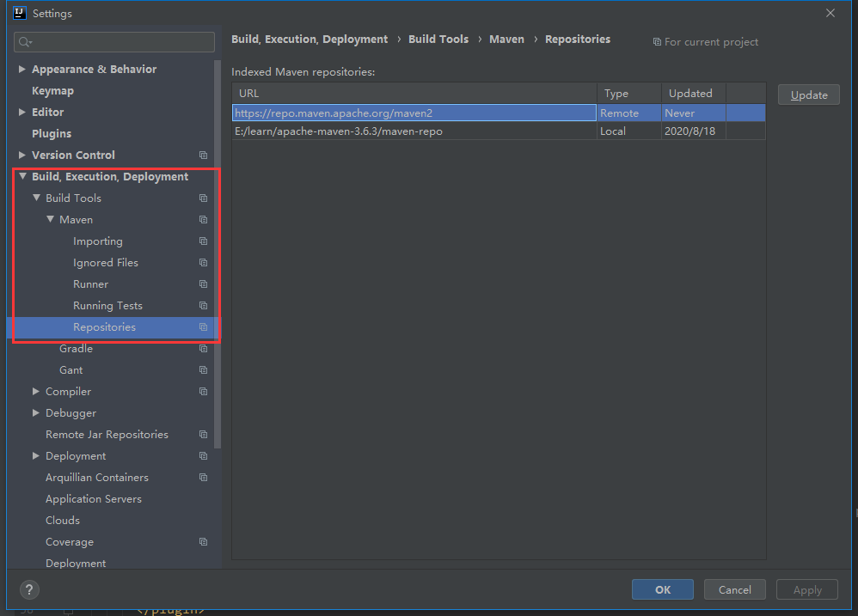
Task: Click the project-level icon beside Importing
Action: 203,241
